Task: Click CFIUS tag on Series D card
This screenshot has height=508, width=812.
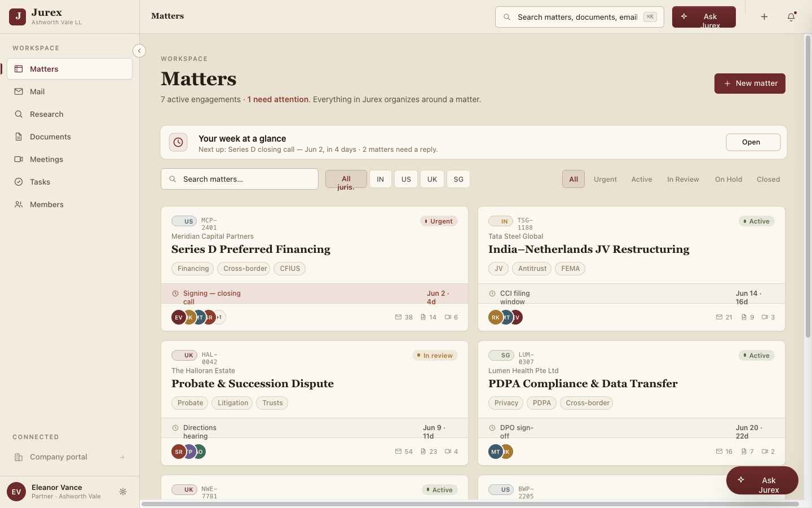Action: (x=290, y=269)
